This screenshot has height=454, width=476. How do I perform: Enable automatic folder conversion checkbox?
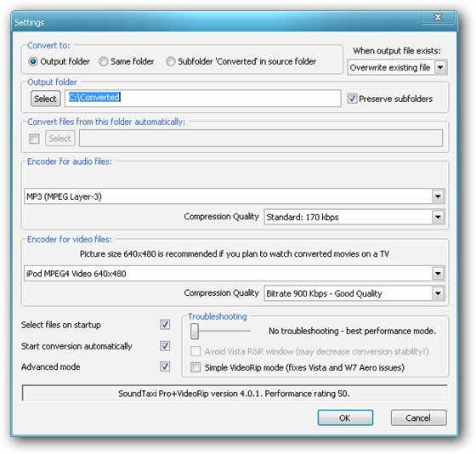click(x=34, y=139)
